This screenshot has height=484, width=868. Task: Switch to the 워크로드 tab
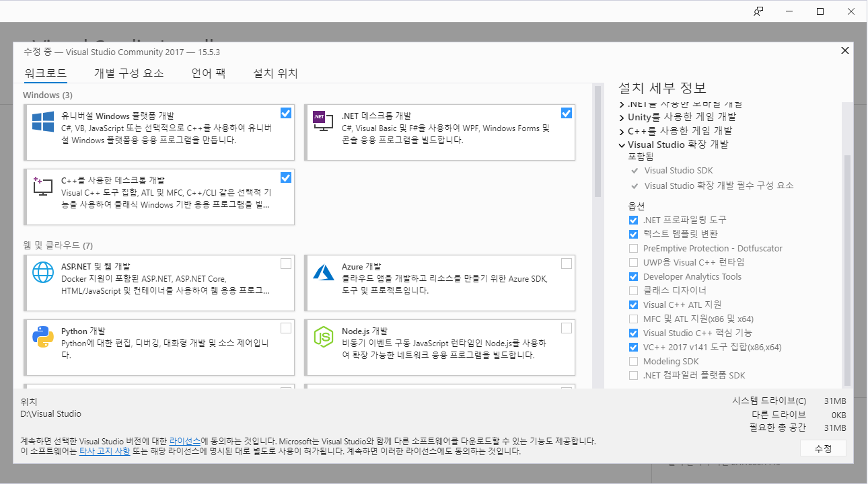[46, 73]
